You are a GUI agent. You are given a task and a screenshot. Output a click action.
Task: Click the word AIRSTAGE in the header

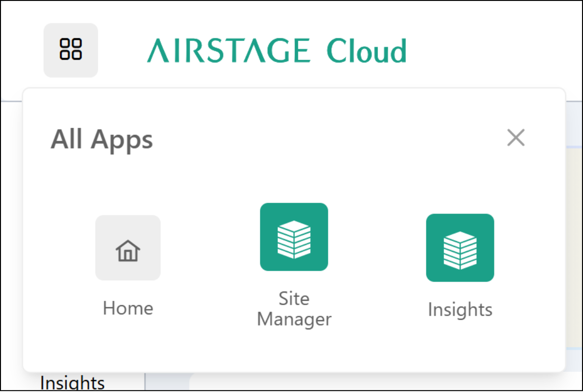(228, 50)
